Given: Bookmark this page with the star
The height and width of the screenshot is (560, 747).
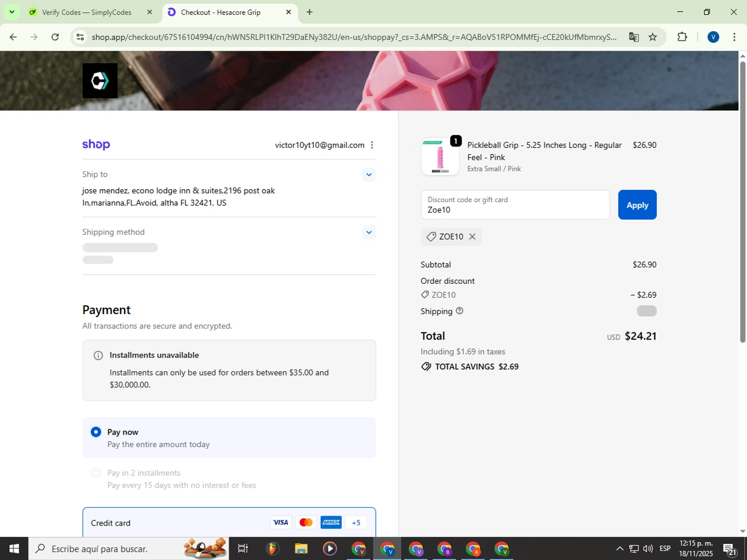Looking at the screenshot, I should [653, 37].
